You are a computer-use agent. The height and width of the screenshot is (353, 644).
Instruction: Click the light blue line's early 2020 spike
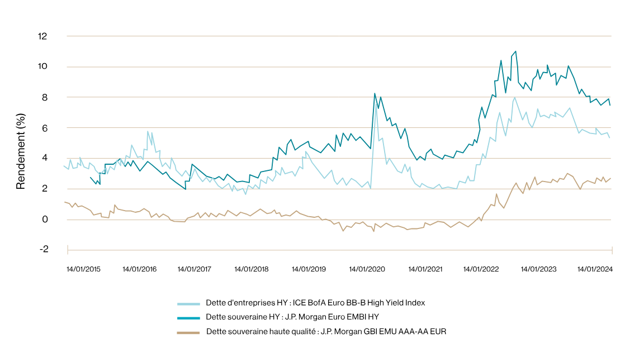tap(376, 108)
